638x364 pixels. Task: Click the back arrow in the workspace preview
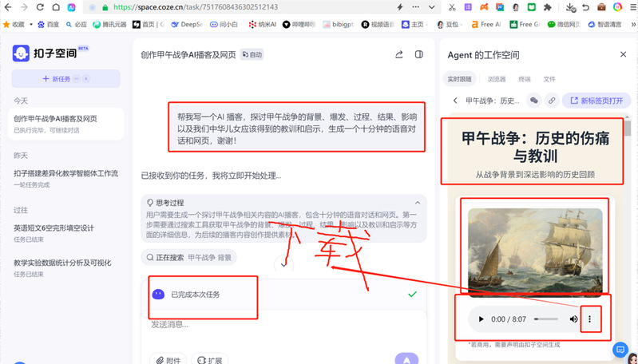pos(454,101)
